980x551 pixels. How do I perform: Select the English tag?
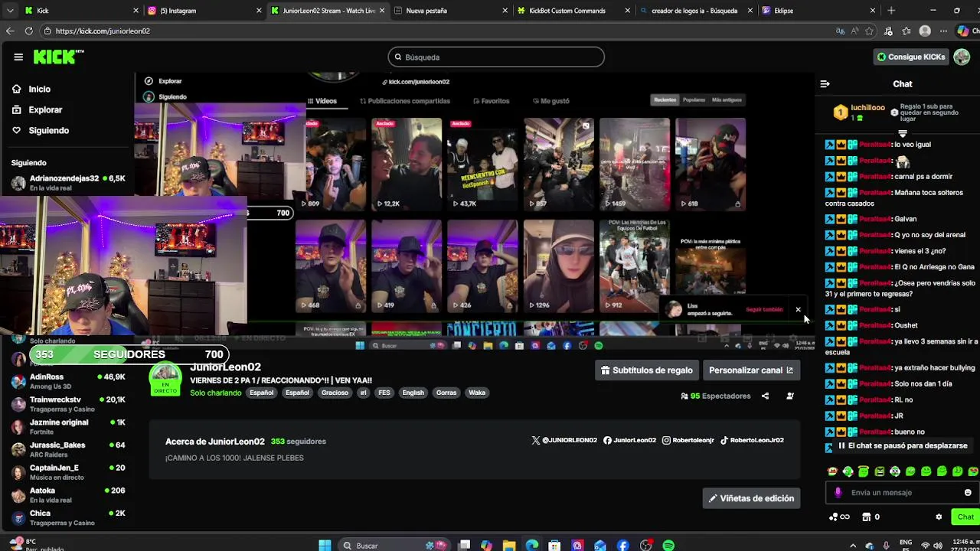(x=413, y=393)
